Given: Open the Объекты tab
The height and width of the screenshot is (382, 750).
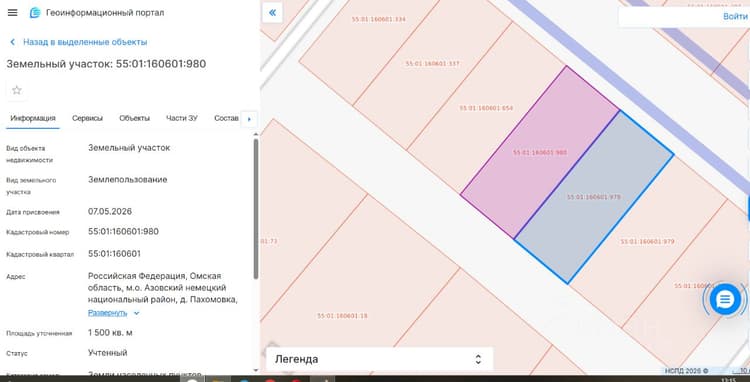Looking at the screenshot, I should (x=134, y=118).
